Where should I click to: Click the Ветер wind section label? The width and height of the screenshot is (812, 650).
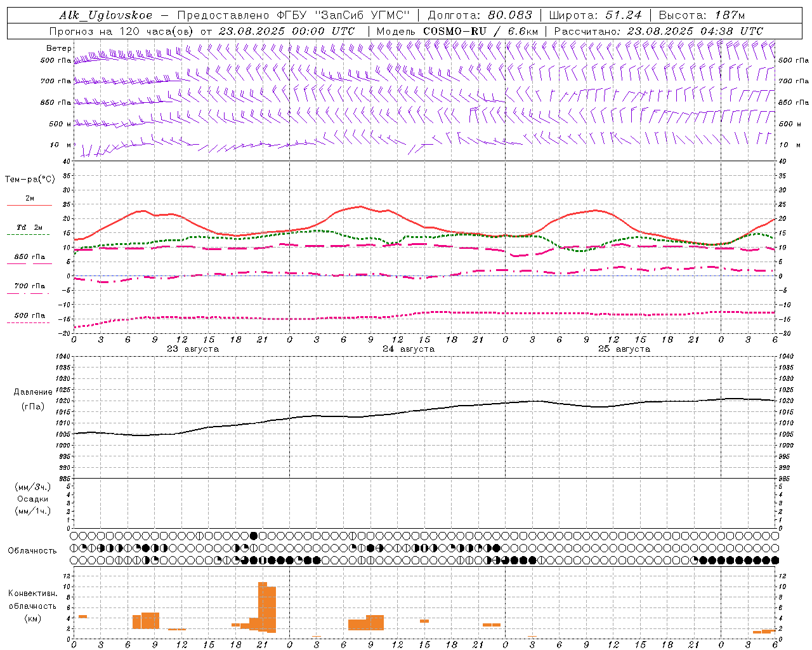58,48
